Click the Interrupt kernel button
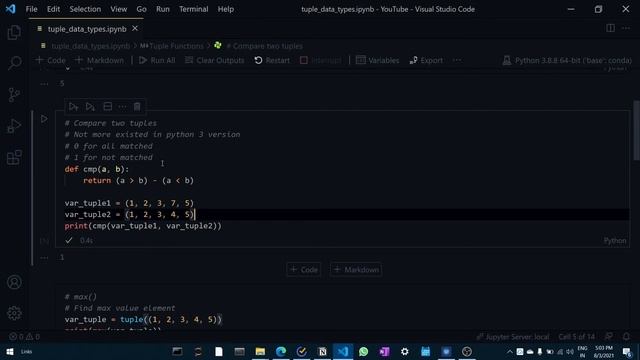The height and width of the screenshot is (360, 640). 321,60
